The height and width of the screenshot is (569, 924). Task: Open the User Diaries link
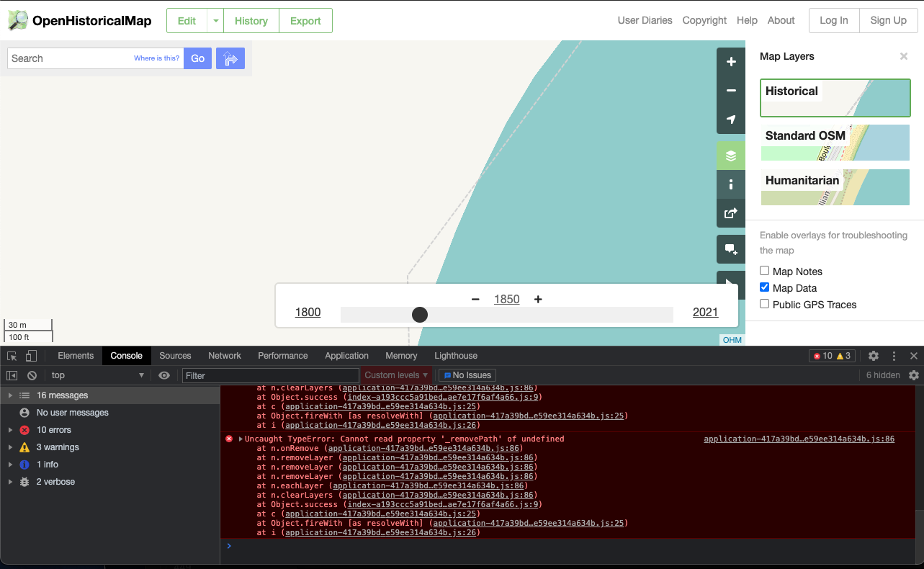pos(645,20)
